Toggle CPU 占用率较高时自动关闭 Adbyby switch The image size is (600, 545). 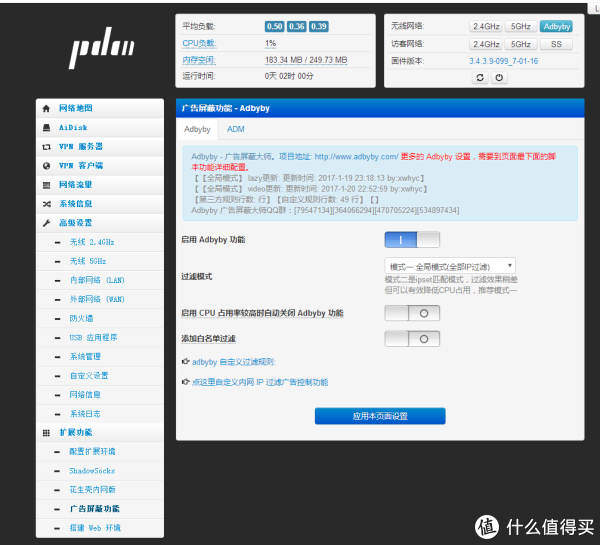point(412,313)
